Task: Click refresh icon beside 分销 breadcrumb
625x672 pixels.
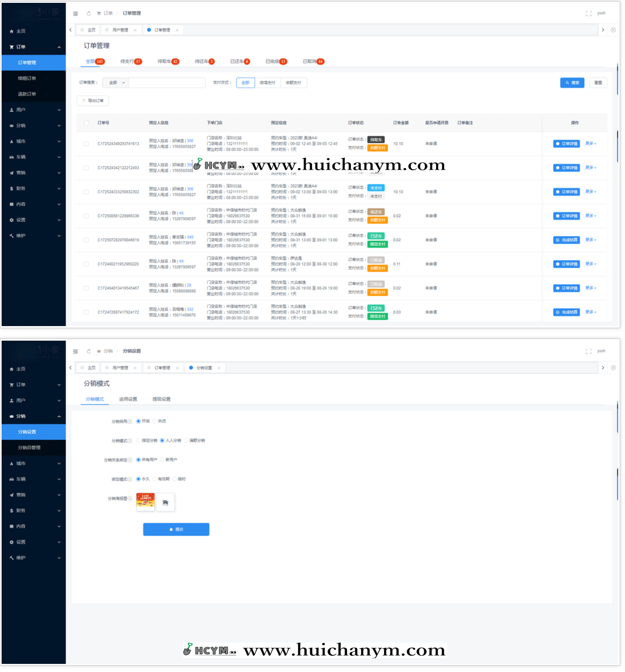Action: coord(89,351)
